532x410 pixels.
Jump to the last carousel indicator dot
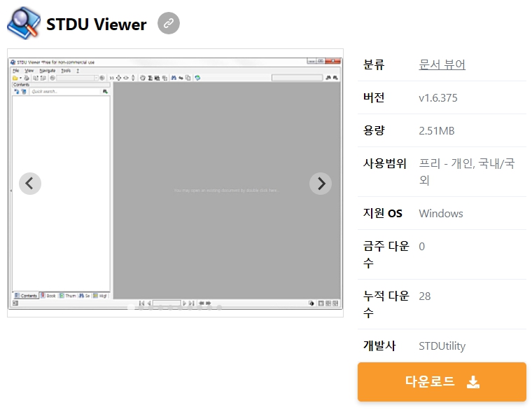(220, 308)
